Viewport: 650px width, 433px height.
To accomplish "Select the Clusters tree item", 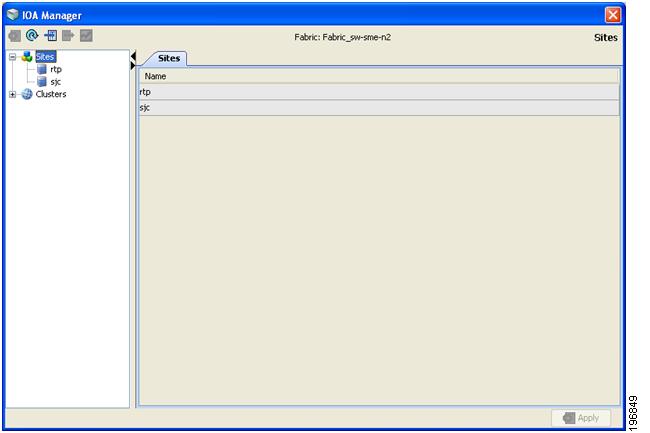I will pos(51,94).
